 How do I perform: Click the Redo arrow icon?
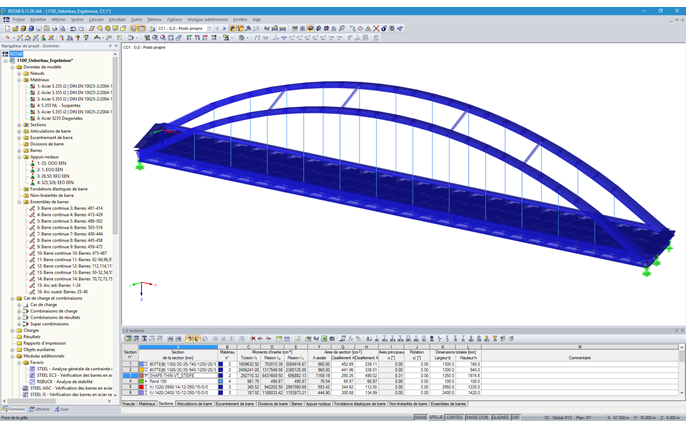coord(81,28)
